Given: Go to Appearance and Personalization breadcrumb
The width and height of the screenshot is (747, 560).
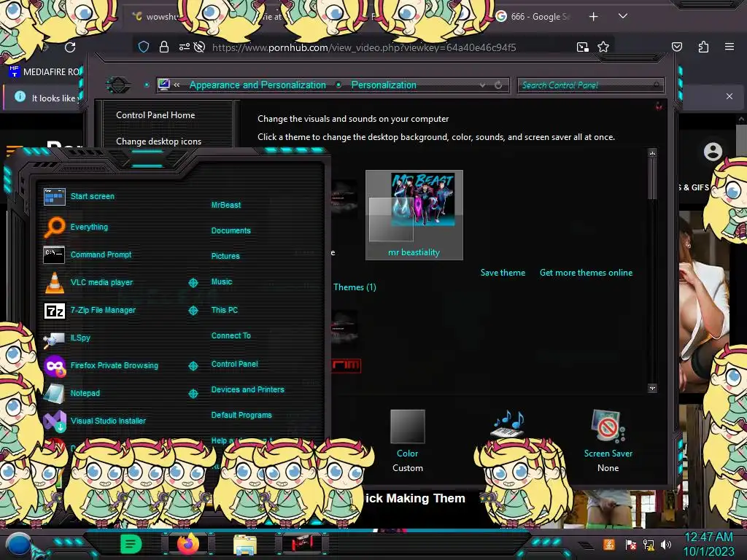Looking at the screenshot, I should point(258,85).
